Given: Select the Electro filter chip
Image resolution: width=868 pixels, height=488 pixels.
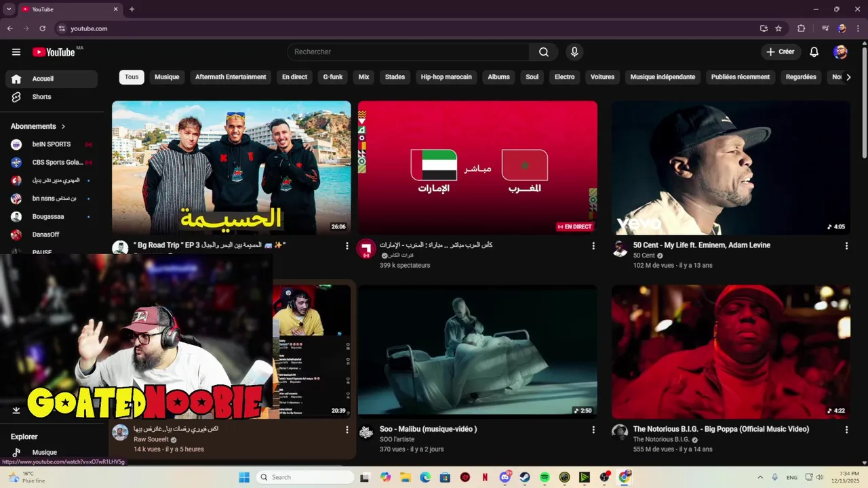Looking at the screenshot, I should (x=564, y=77).
